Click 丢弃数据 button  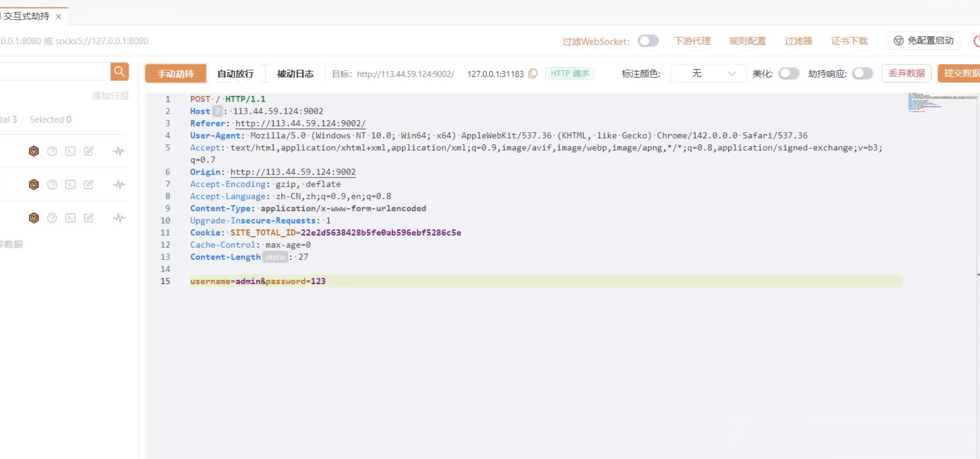(906, 73)
